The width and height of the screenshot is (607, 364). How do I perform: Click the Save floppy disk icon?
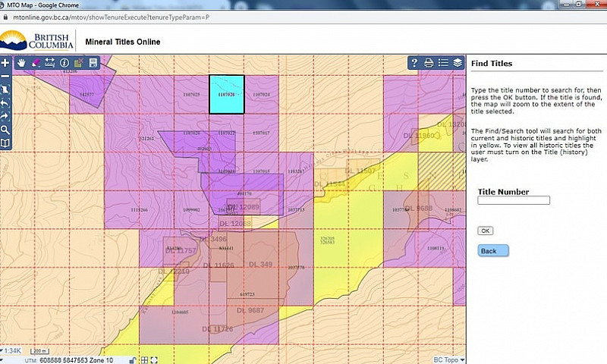coord(93,63)
